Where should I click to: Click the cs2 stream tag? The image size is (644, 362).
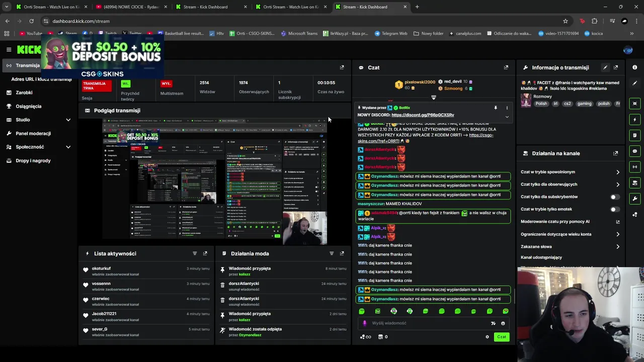tap(568, 104)
